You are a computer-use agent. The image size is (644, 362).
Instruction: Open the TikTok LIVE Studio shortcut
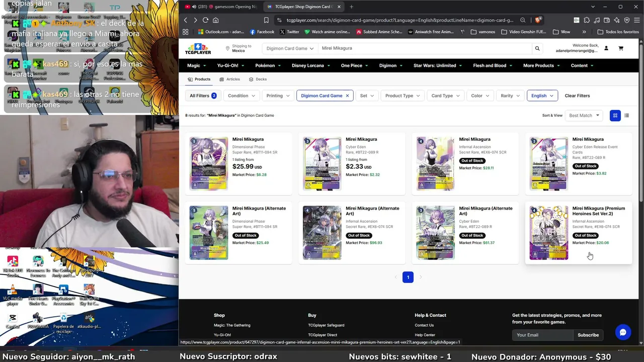coord(13,266)
